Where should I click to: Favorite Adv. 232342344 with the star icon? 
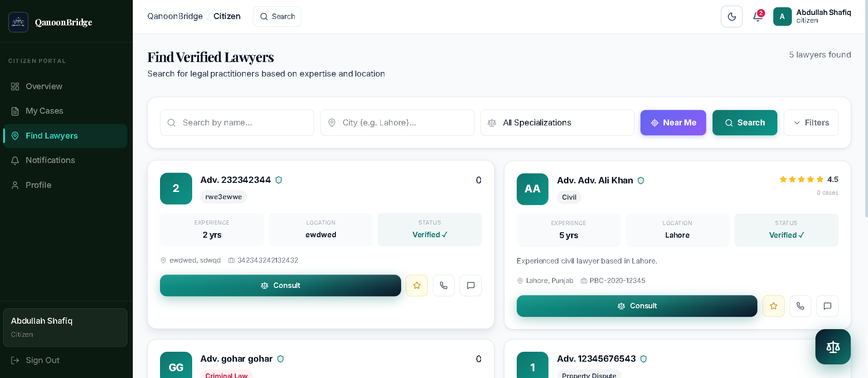417,286
